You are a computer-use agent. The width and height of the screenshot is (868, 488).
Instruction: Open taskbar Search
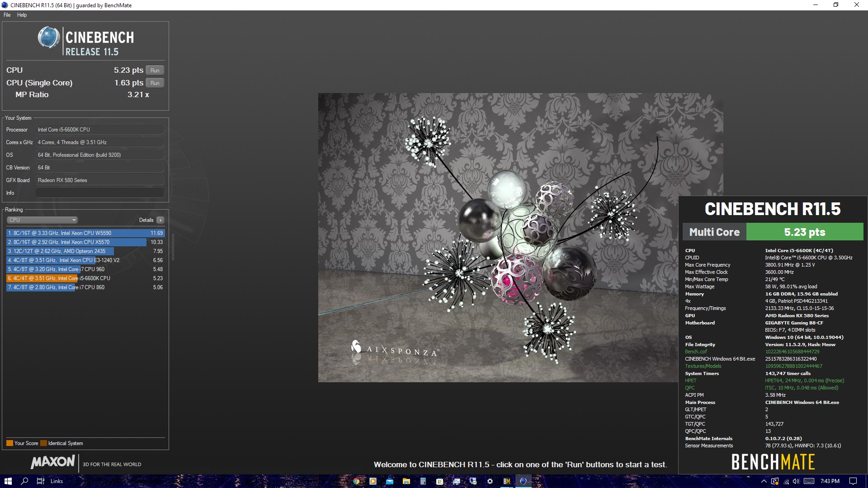pyautogui.click(x=24, y=481)
